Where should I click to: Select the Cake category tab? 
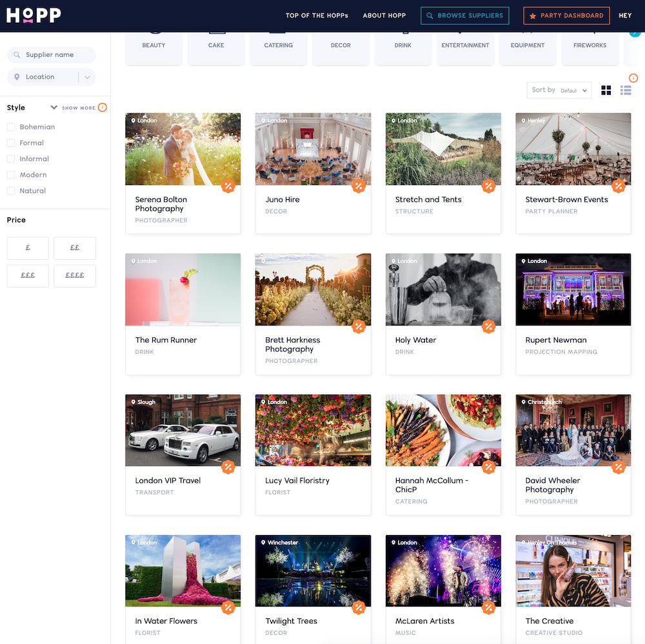216,48
